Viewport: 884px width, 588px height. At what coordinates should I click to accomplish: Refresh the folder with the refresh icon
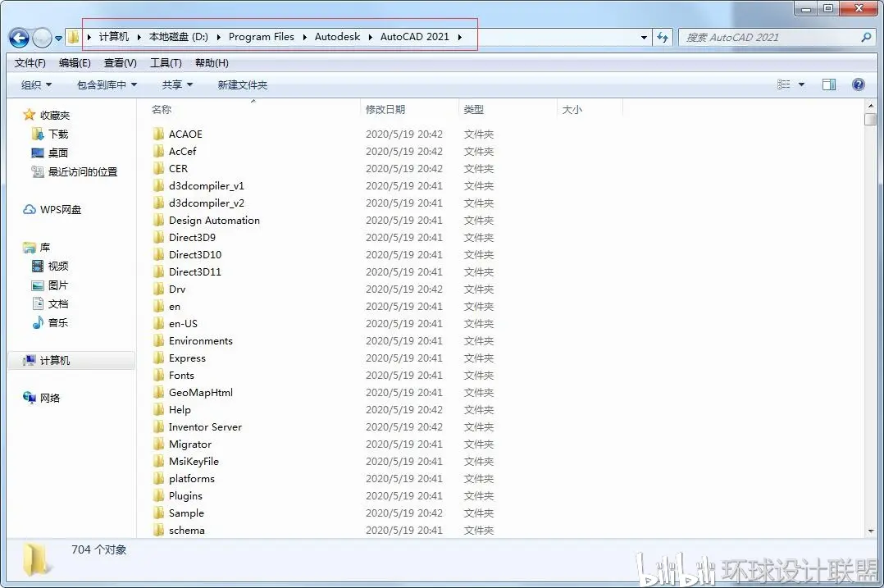tap(663, 38)
